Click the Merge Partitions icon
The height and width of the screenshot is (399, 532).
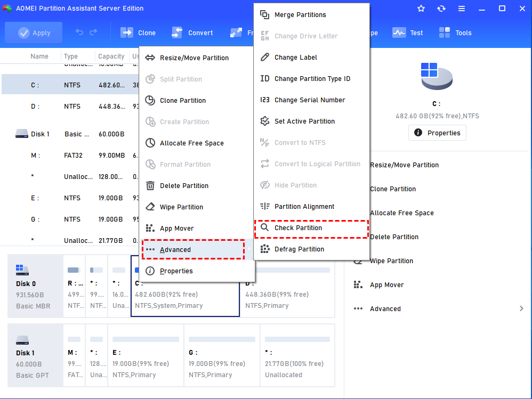point(264,14)
